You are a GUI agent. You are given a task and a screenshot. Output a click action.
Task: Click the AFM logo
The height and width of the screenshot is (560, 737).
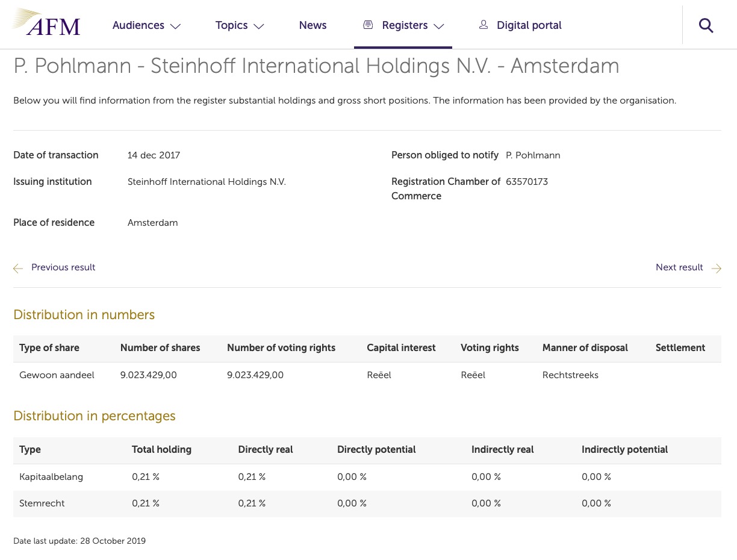(x=46, y=21)
